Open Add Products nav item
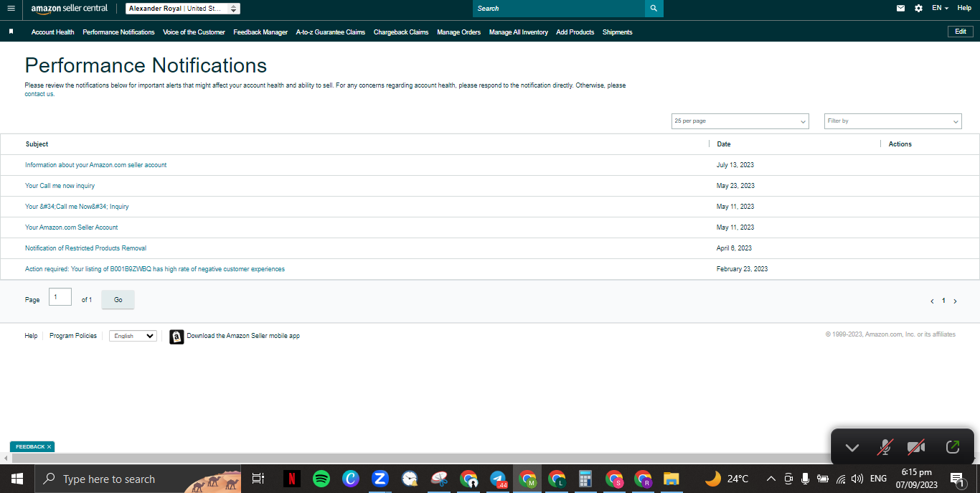Screen dimensions: 980x493 (x=575, y=32)
